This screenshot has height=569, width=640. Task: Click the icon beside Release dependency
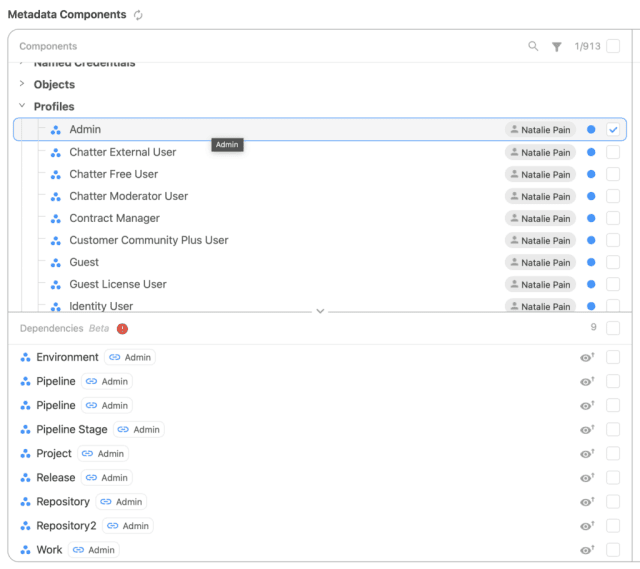click(x=25, y=478)
